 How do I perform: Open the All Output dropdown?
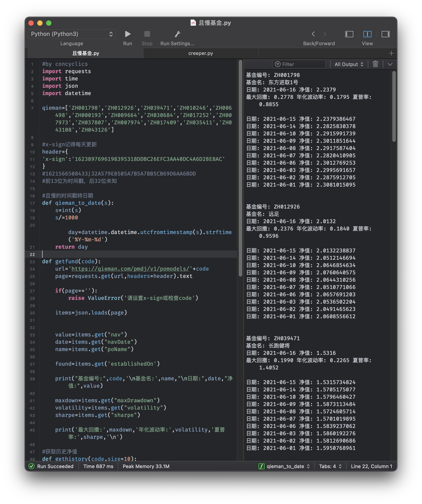coord(349,64)
